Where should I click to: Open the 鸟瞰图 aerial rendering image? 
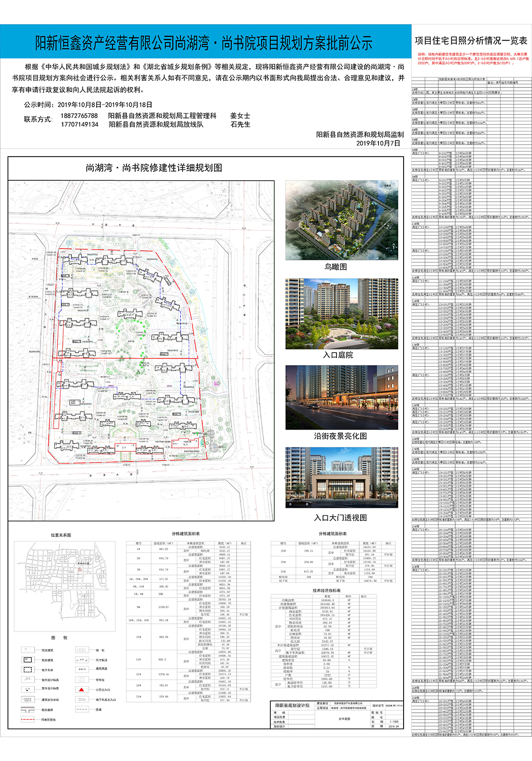(x=342, y=220)
